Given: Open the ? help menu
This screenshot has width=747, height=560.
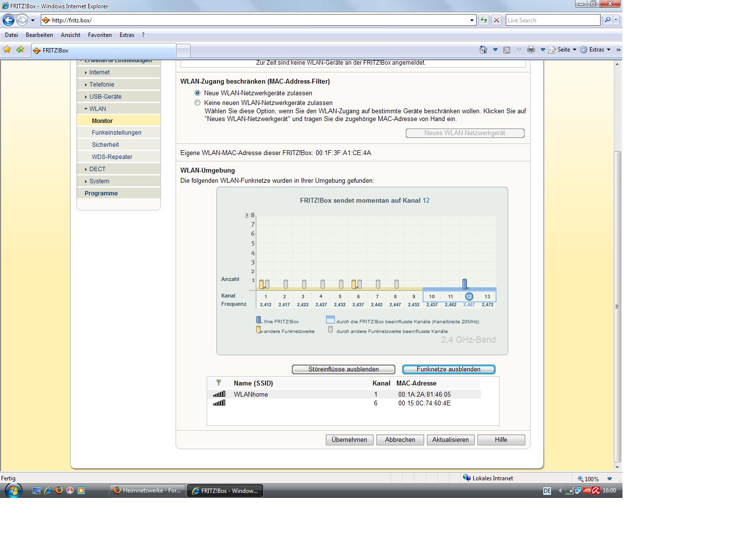Looking at the screenshot, I should point(143,35).
